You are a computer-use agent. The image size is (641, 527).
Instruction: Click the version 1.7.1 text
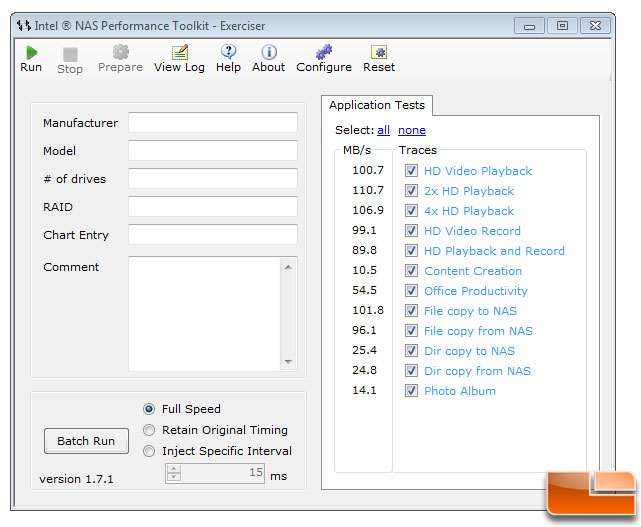coord(76,479)
